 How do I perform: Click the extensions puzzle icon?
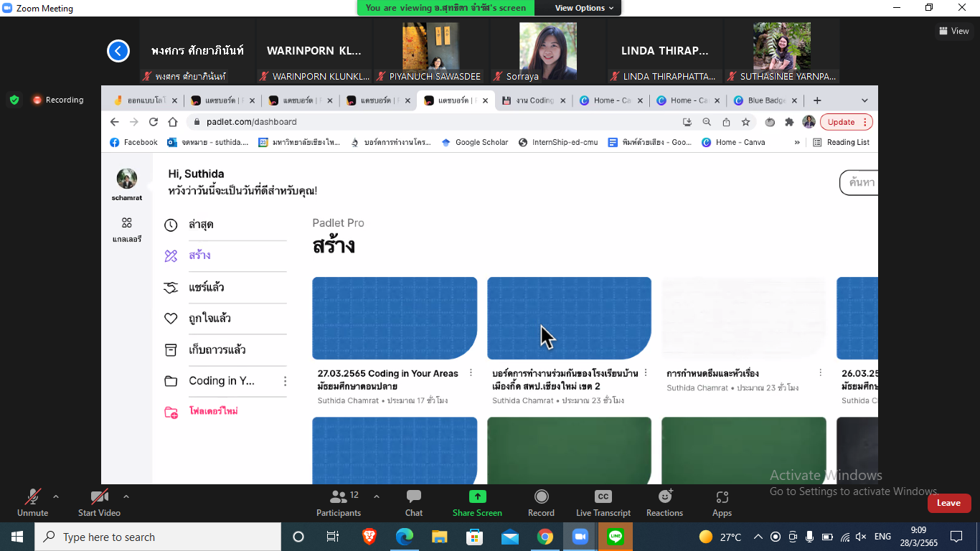(789, 122)
